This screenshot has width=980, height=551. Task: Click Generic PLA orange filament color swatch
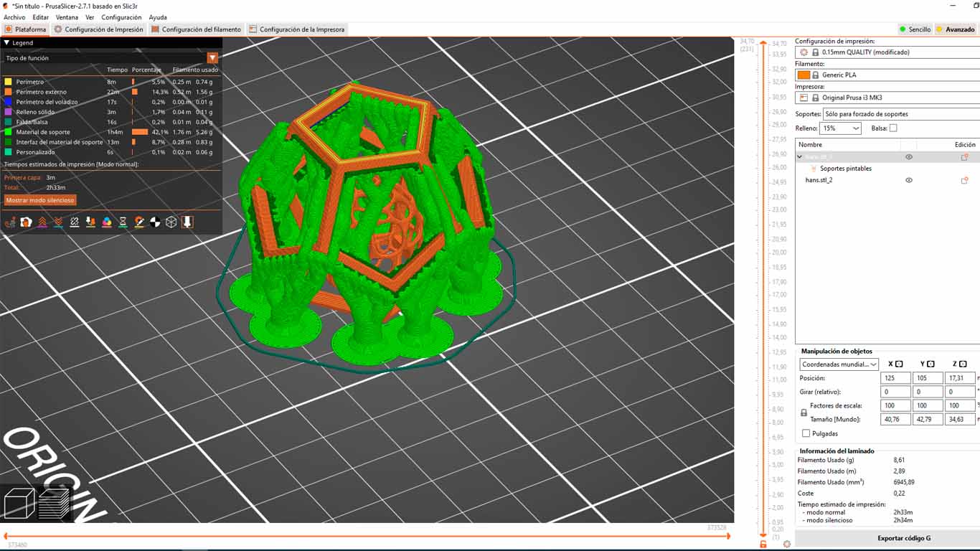coord(804,75)
